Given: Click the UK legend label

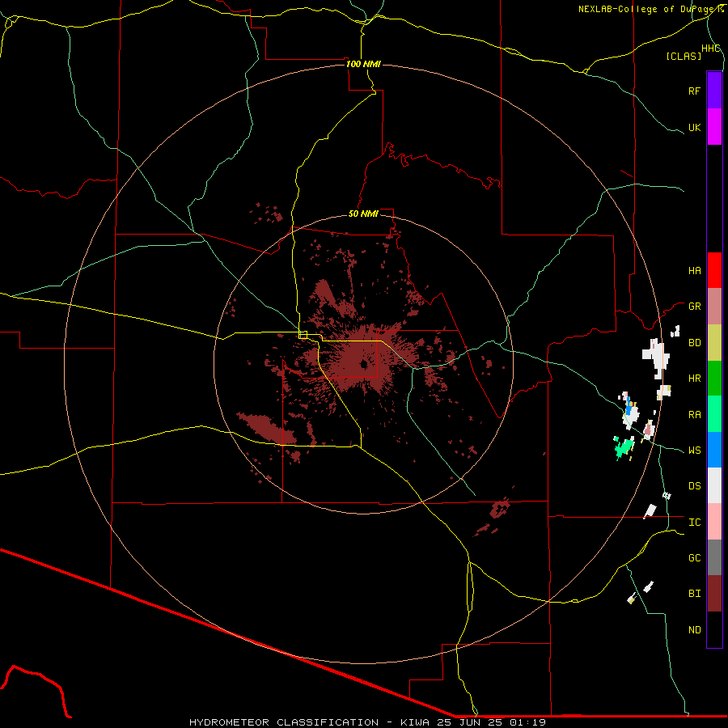Looking at the screenshot, I should (x=695, y=127).
